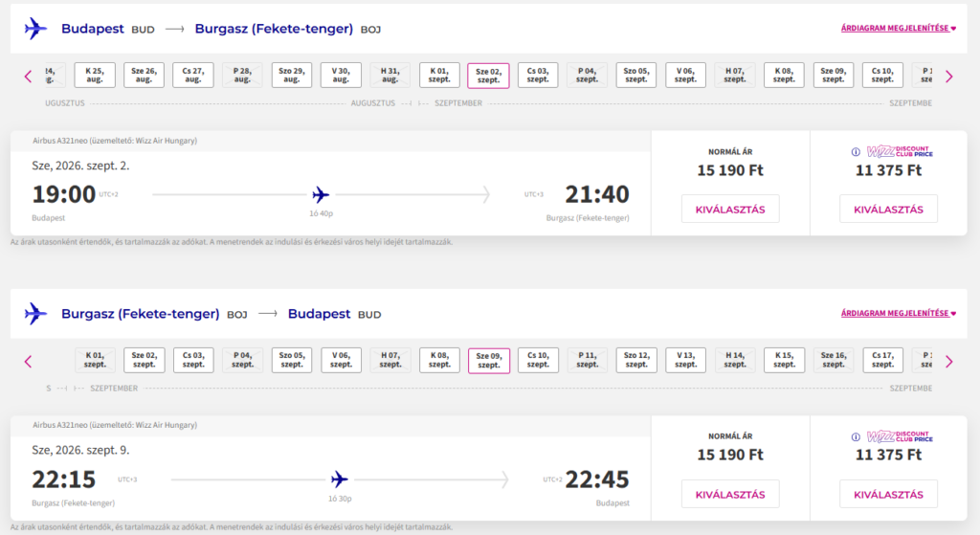Choose outbound normal price 15 190 Ft Kiválasztás

click(730, 210)
